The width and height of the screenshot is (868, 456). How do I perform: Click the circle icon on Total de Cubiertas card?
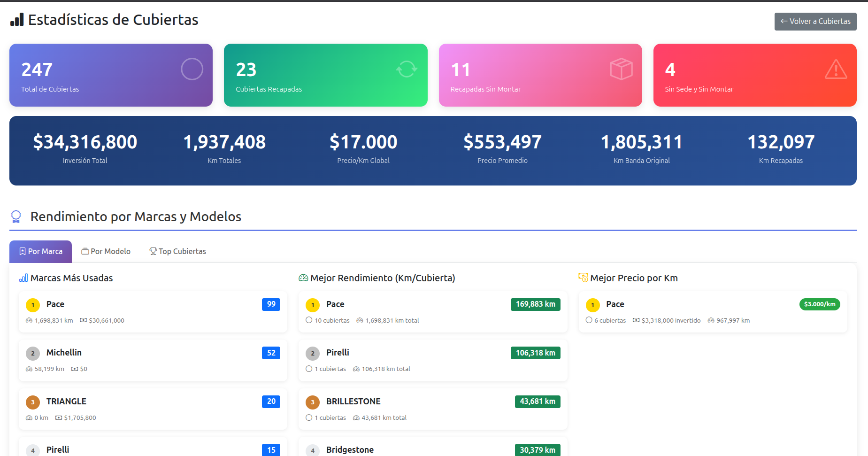(192, 69)
